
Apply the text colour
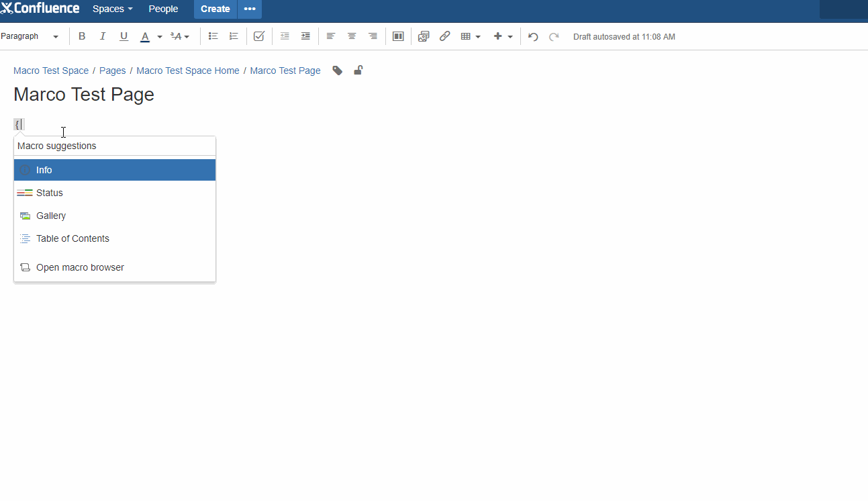pos(145,36)
